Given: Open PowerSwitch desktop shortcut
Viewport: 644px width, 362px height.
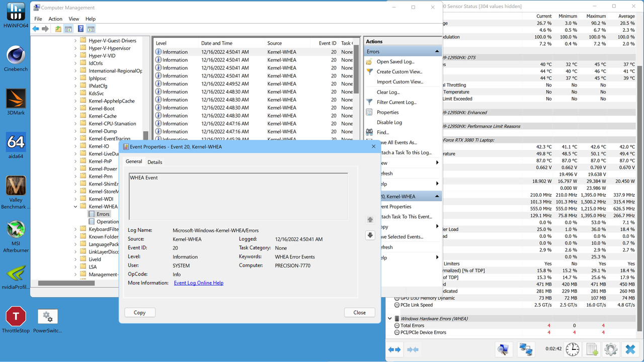Looking at the screenshot, I should 47,321.
